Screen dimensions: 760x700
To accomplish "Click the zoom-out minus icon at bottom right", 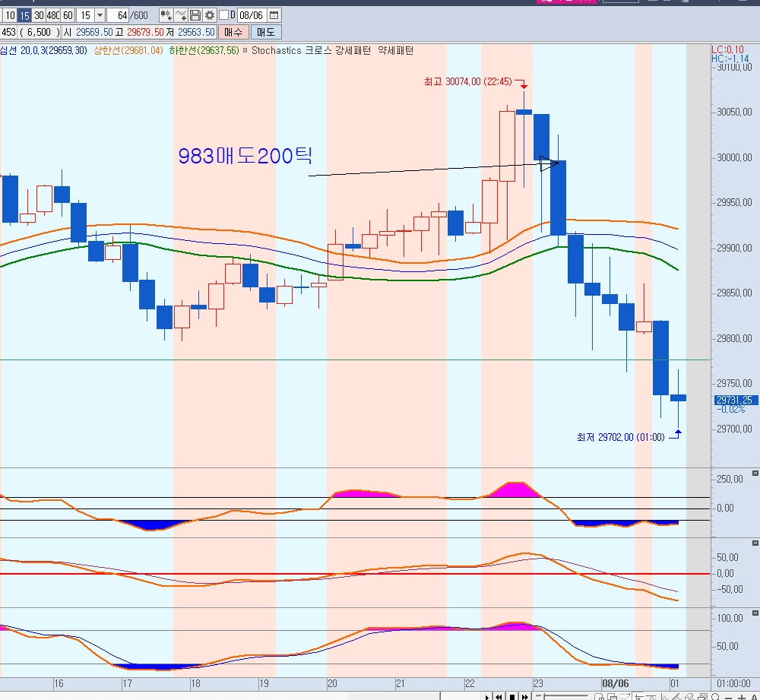I will (x=729, y=697).
